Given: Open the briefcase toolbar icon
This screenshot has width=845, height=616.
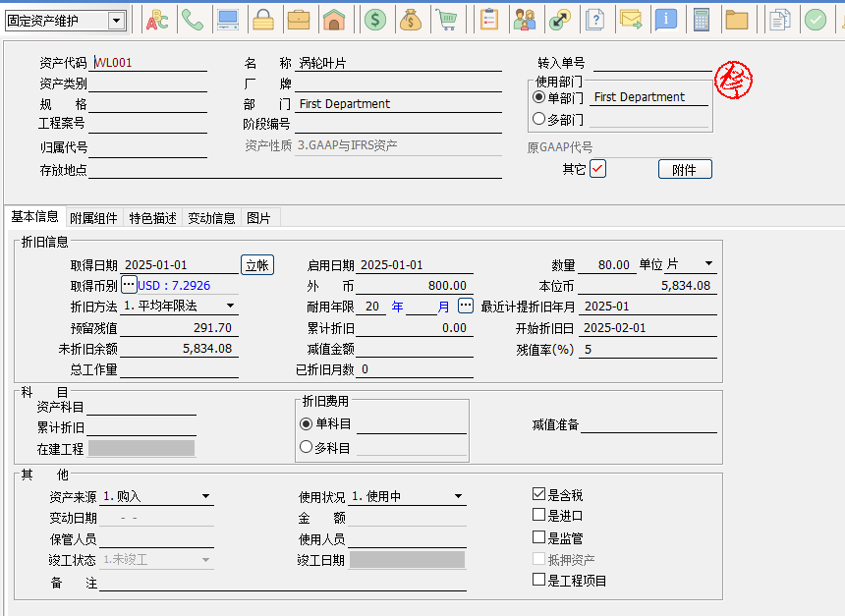Looking at the screenshot, I should pyautogui.click(x=299, y=20).
